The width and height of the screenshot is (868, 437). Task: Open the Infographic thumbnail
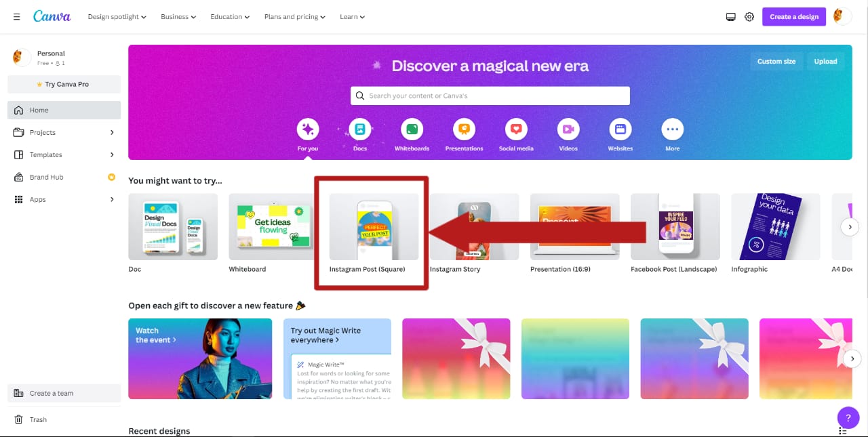tap(775, 227)
